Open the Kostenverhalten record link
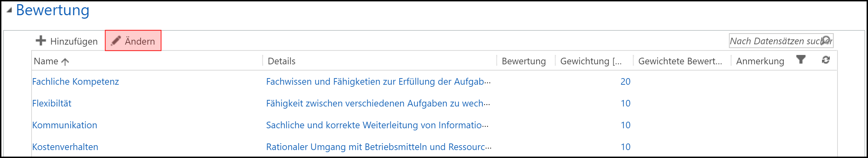 pyautogui.click(x=65, y=147)
